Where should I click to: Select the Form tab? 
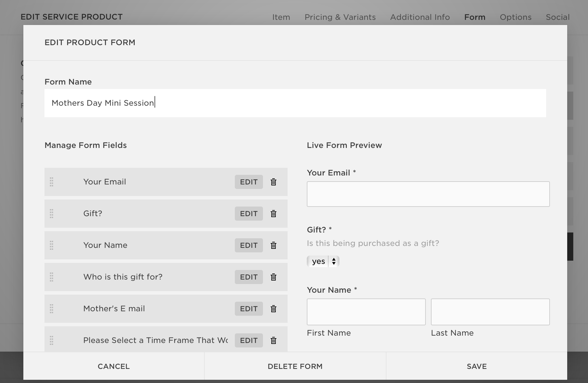475,17
